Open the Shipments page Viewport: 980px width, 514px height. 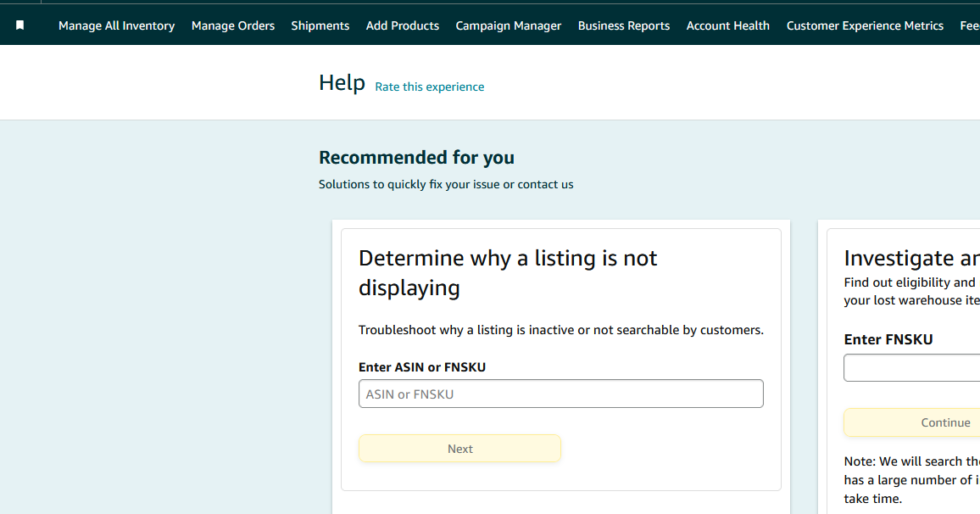coord(320,25)
